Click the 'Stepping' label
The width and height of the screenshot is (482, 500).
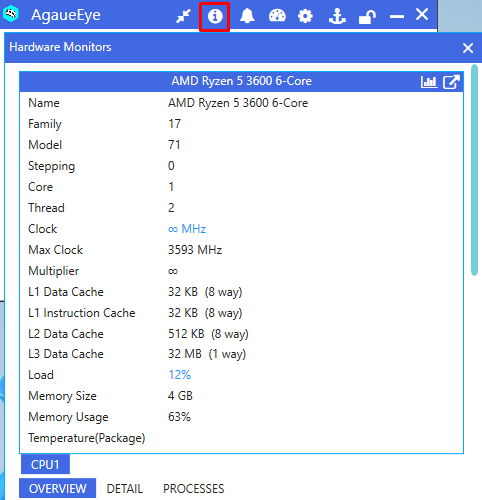pyautogui.click(x=52, y=166)
